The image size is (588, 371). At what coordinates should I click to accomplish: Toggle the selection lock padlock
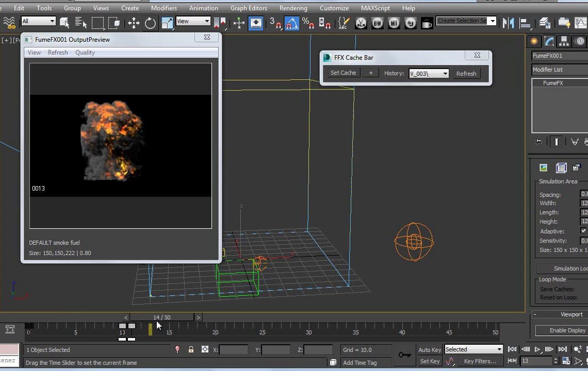coord(191,350)
